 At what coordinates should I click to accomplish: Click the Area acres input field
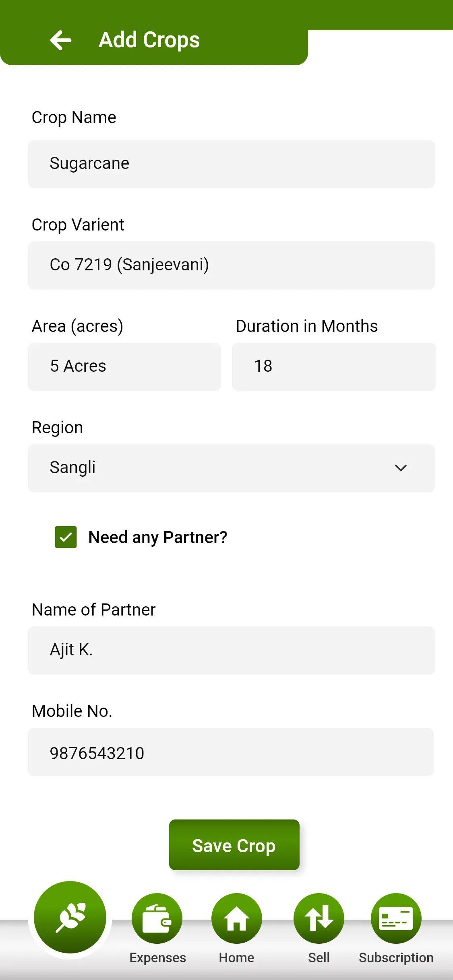pos(124,366)
